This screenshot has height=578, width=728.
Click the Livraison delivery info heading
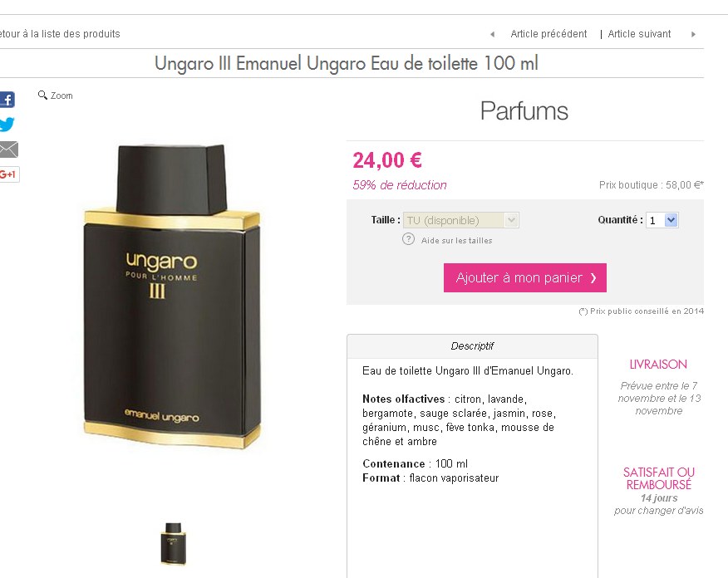coord(658,365)
